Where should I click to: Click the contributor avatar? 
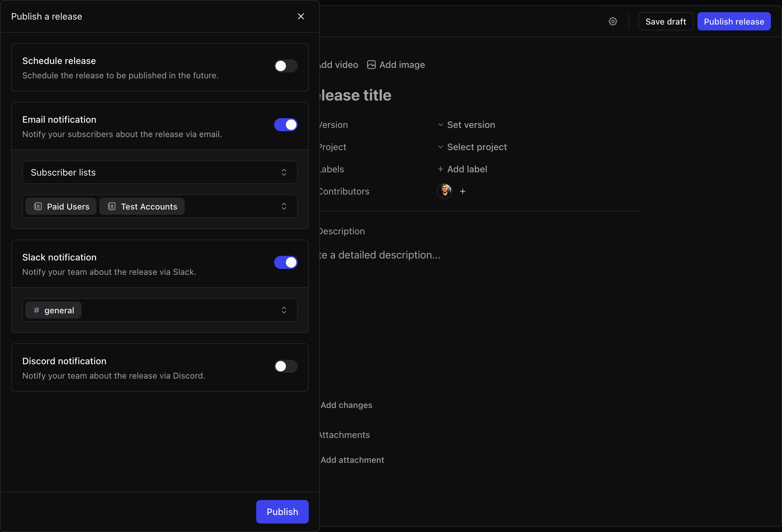[x=444, y=191]
